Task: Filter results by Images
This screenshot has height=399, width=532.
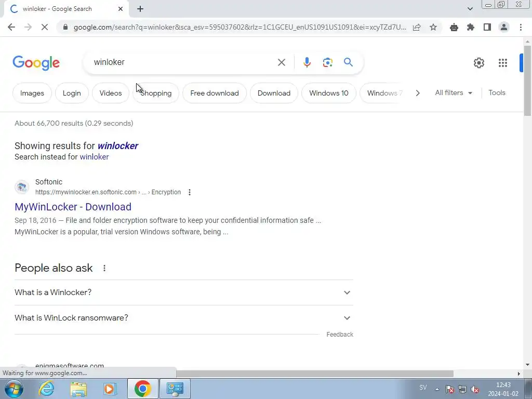Action: click(32, 93)
